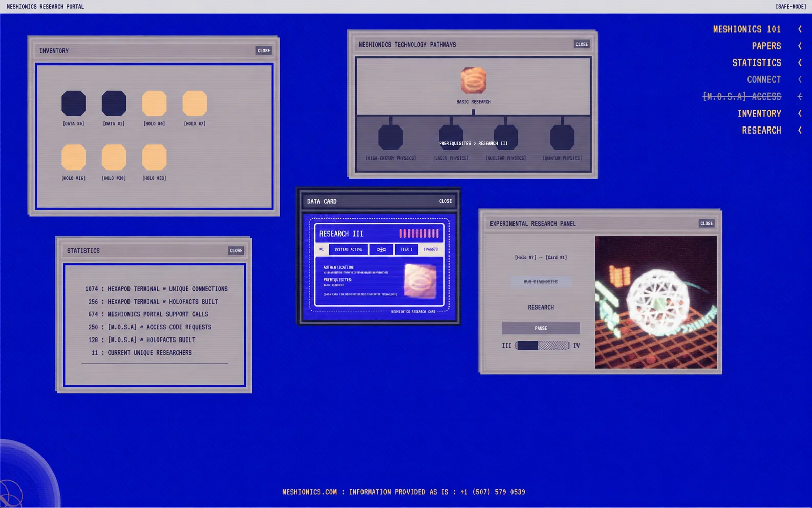This screenshot has width=812, height=508.
Task: Expand the Meshionics 101 chevron
Action: [800, 29]
